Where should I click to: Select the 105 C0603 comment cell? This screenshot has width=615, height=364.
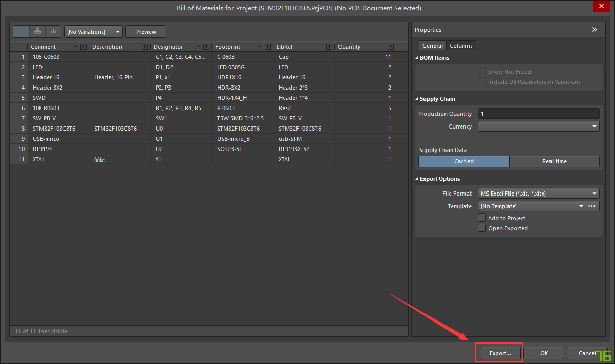(58, 57)
